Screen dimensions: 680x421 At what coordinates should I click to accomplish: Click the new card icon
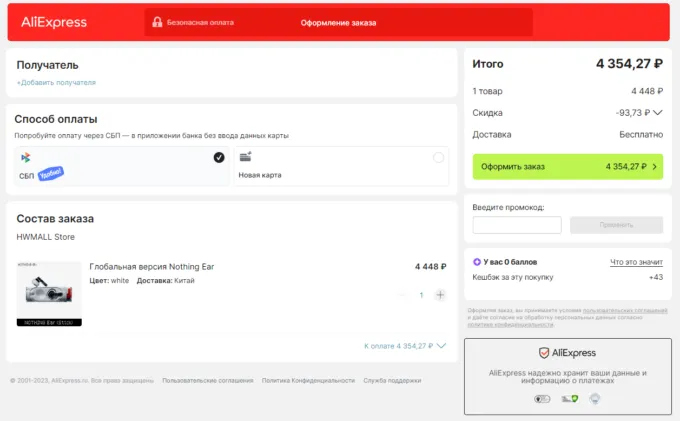point(245,157)
